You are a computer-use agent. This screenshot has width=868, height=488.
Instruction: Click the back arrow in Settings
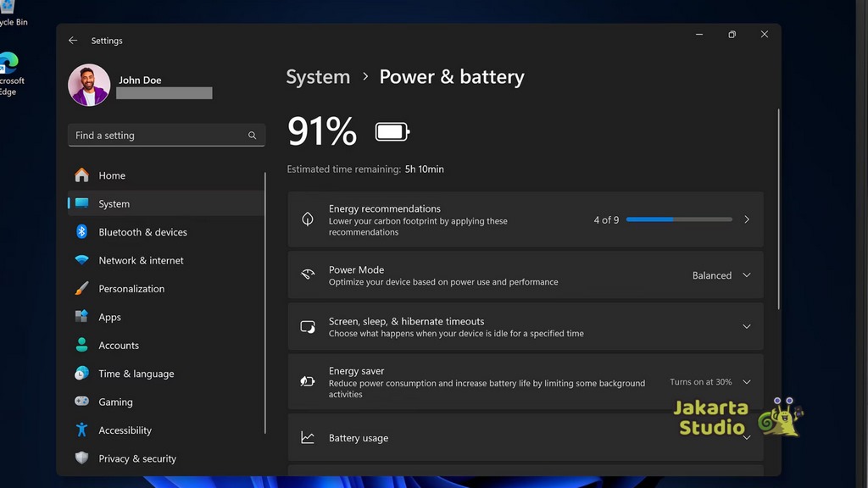73,41
